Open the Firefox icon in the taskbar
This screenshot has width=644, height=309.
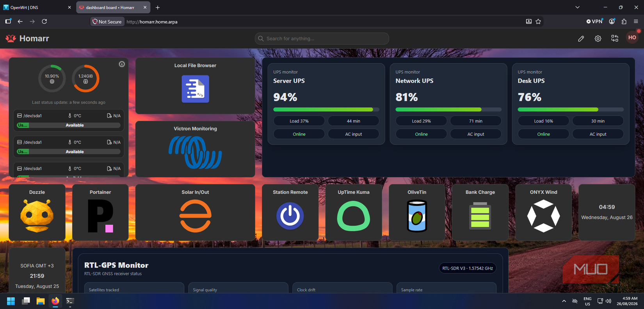[55, 301]
